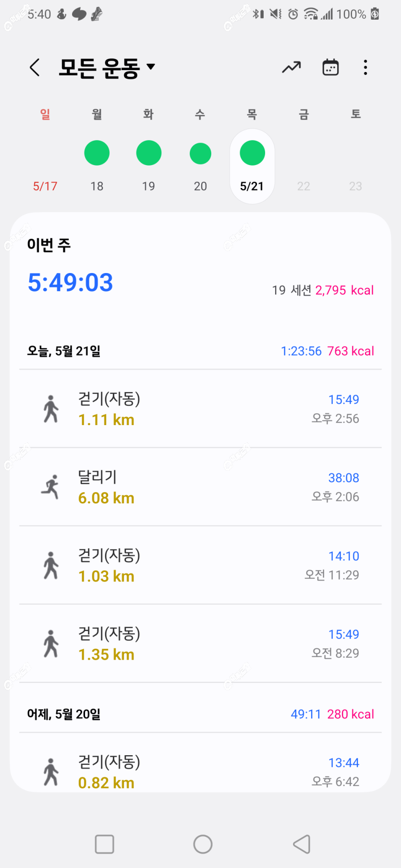
Task: Select Wednesday 20 green dot
Action: [200, 154]
